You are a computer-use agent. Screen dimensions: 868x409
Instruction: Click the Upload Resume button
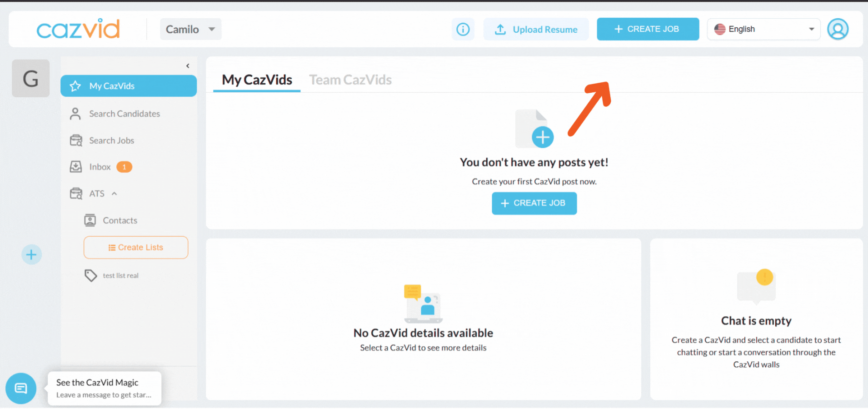[536, 30]
